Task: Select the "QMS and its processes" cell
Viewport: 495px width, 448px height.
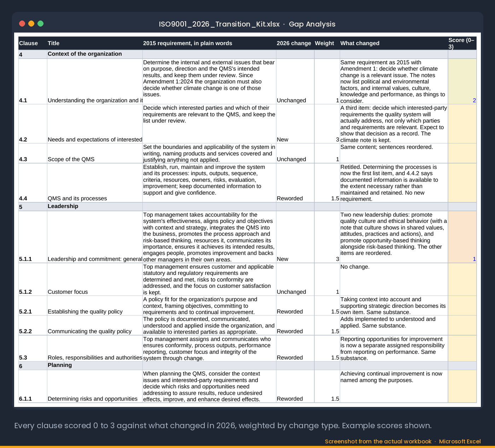Action: tap(95, 183)
